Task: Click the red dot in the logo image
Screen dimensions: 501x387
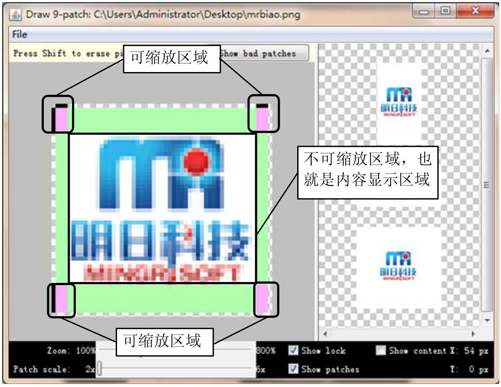Action: pyautogui.click(x=197, y=161)
